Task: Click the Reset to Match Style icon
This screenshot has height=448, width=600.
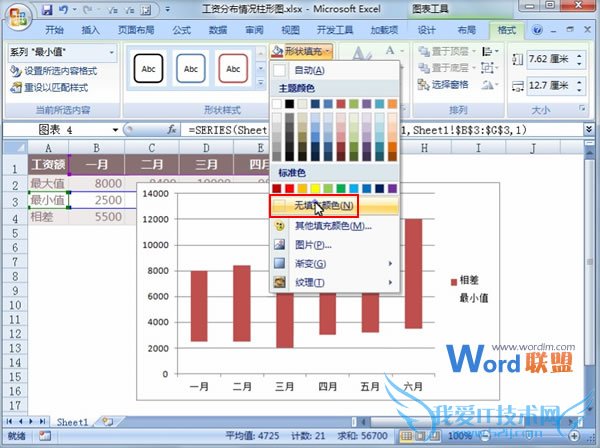Action: (15, 88)
